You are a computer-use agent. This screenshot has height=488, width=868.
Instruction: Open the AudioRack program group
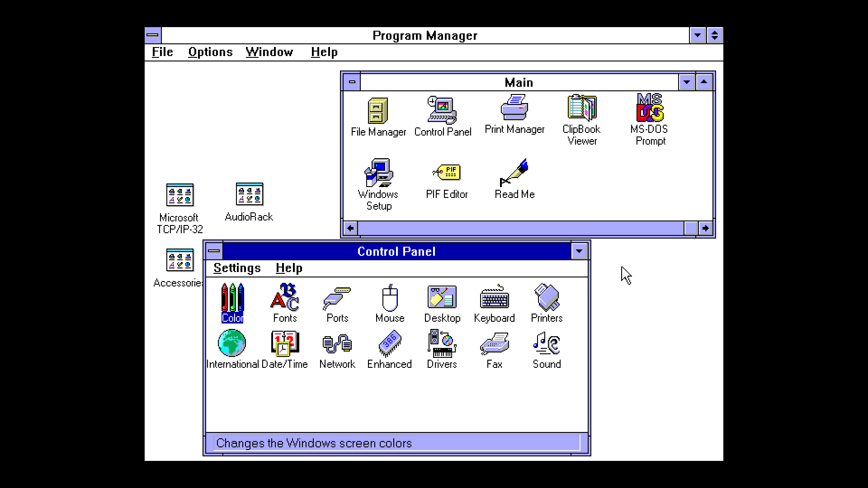(249, 195)
